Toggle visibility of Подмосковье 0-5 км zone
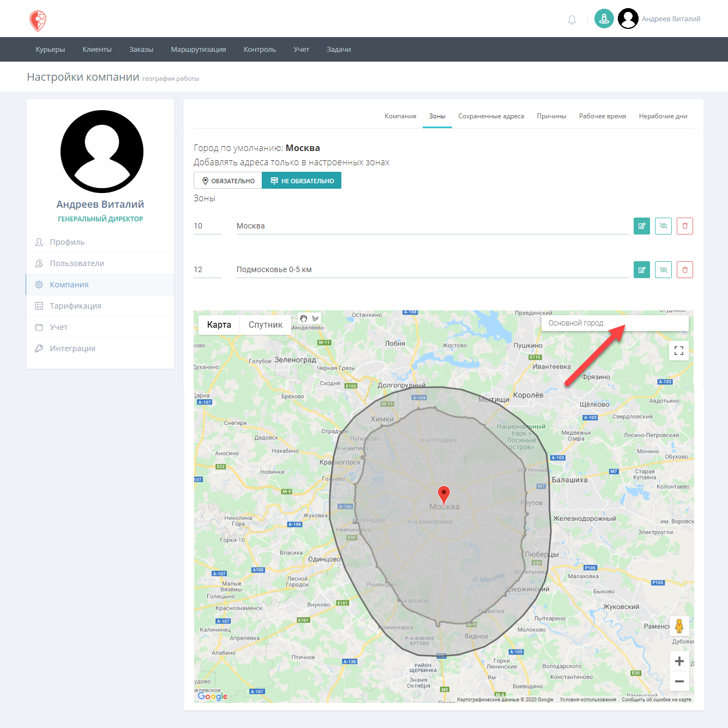This screenshot has width=728, height=728. coord(663,269)
